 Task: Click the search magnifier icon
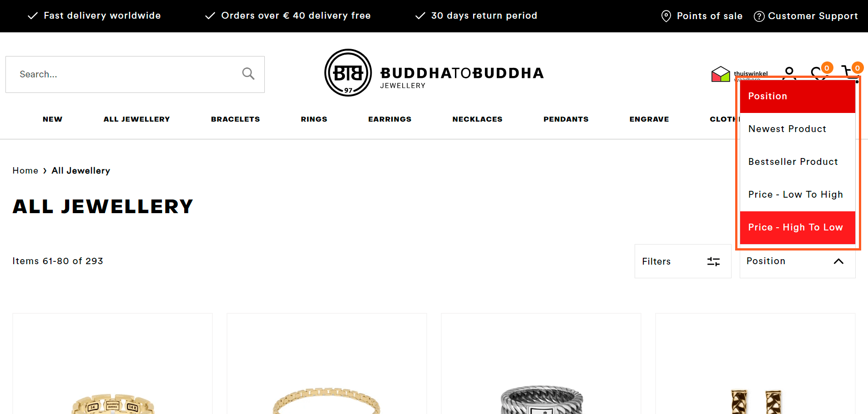click(248, 74)
